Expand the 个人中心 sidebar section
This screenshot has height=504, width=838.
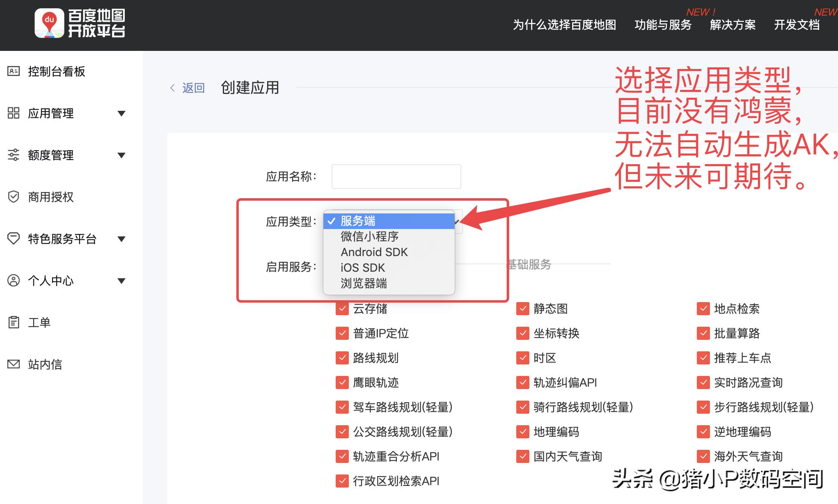(x=121, y=281)
